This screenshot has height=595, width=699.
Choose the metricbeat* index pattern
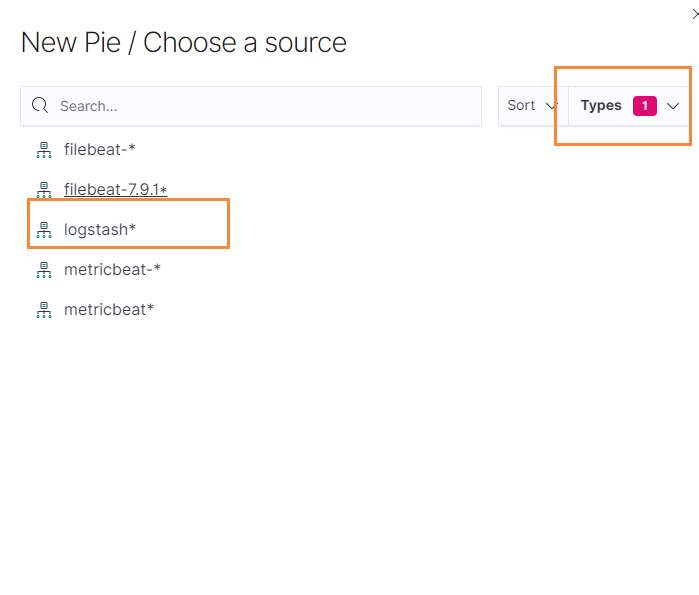coord(109,310)
